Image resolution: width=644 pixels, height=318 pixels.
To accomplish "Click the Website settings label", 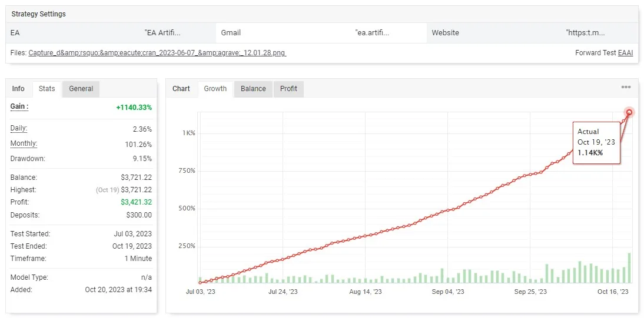I will click(445, 33).
